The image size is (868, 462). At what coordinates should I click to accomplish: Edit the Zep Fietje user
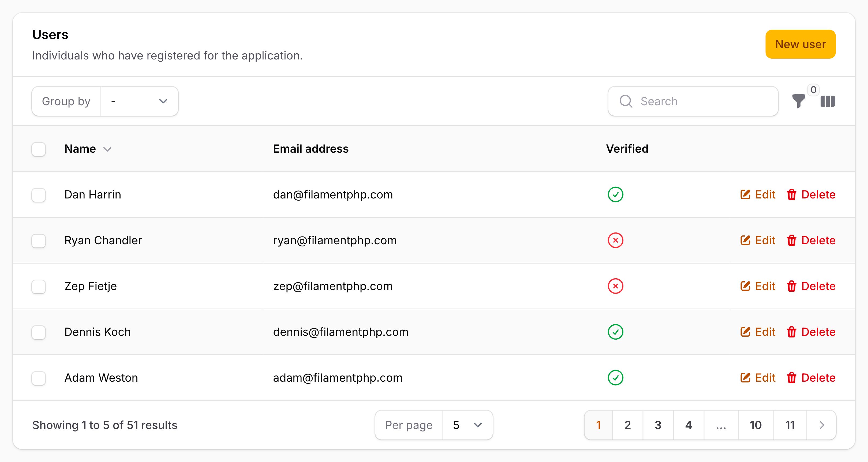point(758,286)
